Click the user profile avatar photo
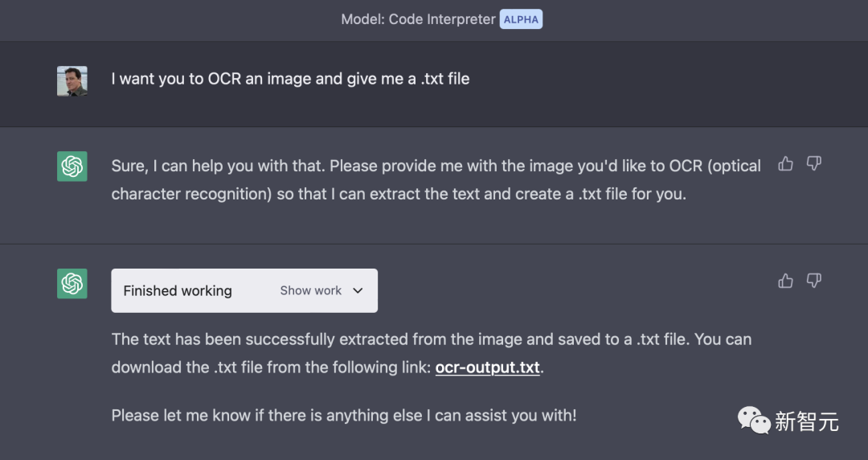The image size is (868, 460). tap(72, 81)
